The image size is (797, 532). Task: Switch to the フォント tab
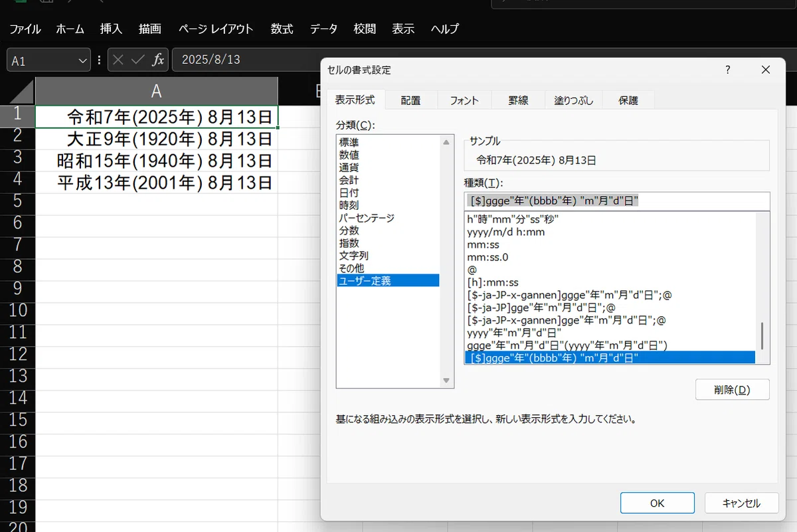pos(464,100)
